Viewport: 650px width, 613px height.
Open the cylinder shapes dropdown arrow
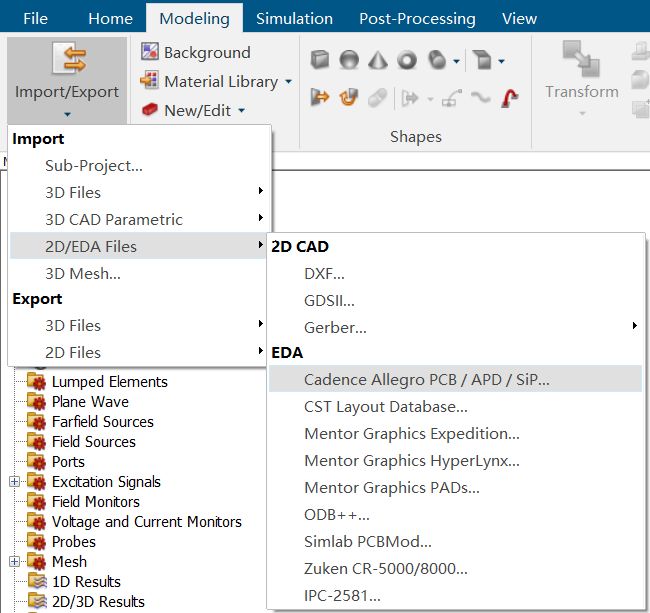click(x=456, y=61)
